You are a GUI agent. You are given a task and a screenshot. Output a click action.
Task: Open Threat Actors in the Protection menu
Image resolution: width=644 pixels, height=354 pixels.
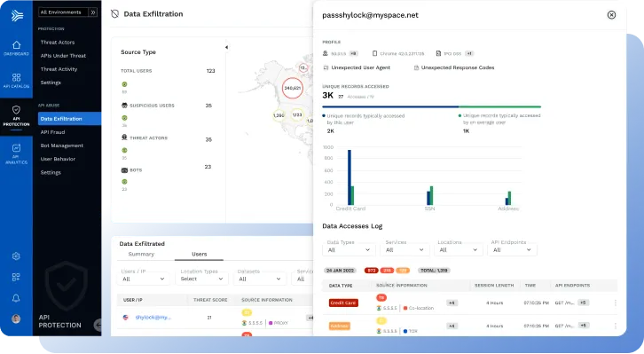click(x=58, y=43)
